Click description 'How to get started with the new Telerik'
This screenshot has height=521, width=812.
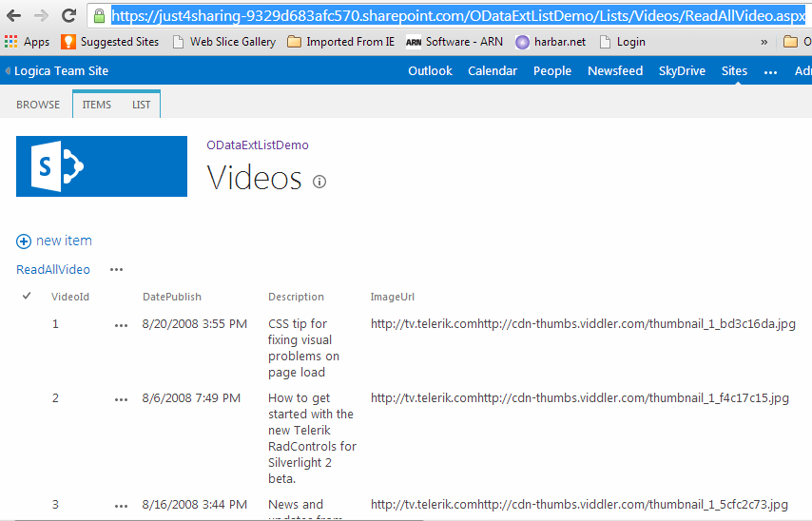[x=312, y=438]
